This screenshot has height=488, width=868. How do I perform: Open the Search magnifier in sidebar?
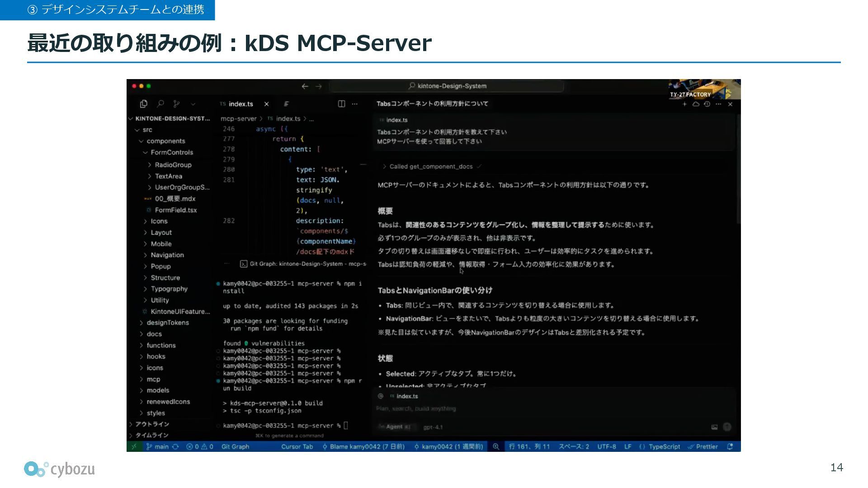160,104
